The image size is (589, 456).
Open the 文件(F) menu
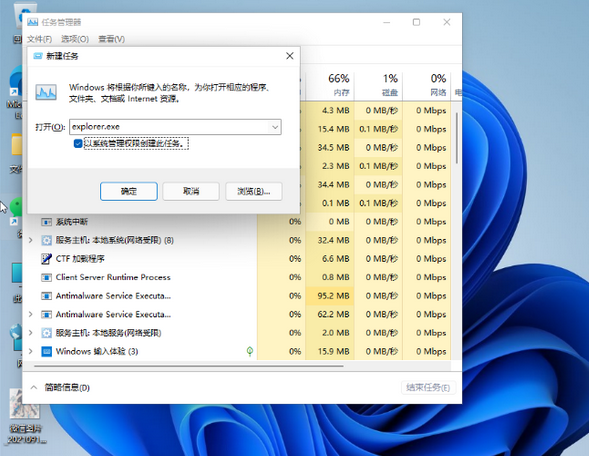point(39,39)
